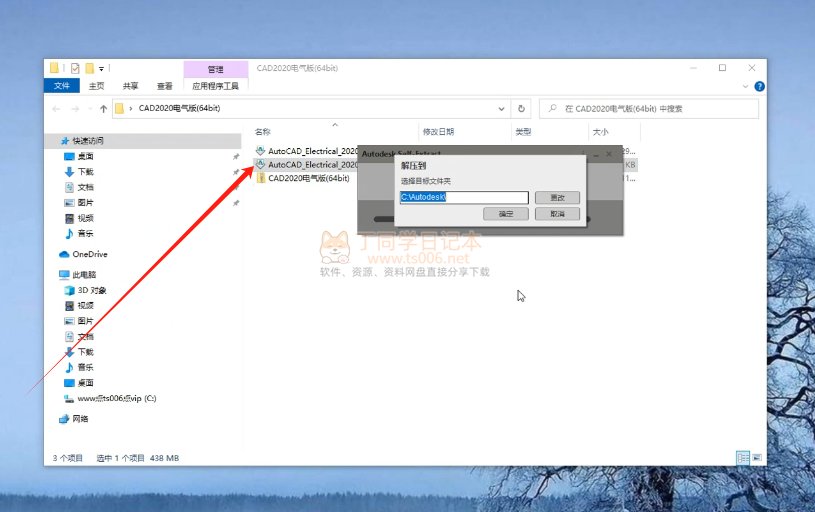
Task: Open the 应用程序工具 ribbon tab
Action: coord(216,86)
